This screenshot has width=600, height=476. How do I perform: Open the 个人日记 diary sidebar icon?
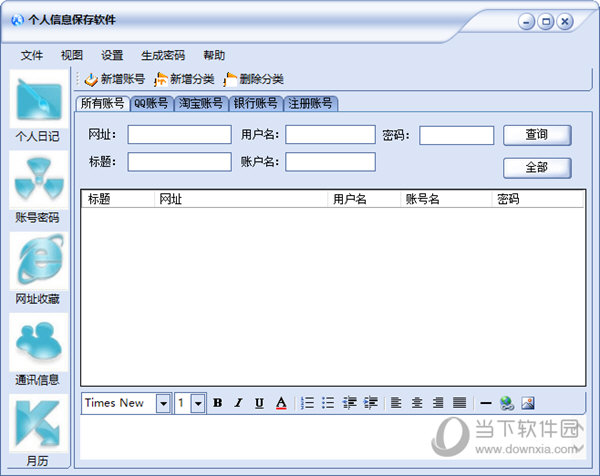click(39, 99)
